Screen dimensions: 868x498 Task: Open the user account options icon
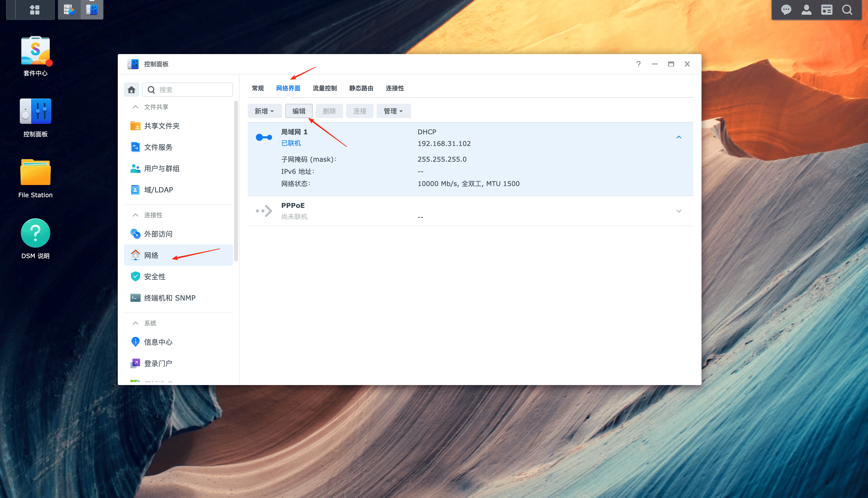coord(806,10)
